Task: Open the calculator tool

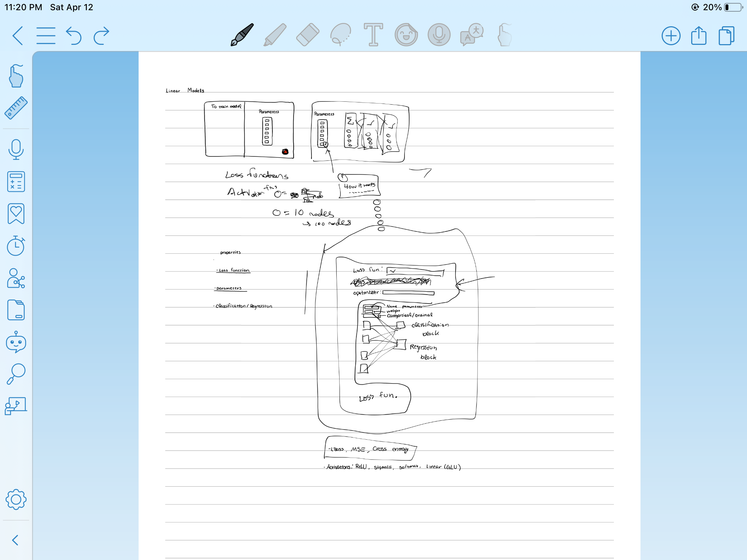Action: 16,182
